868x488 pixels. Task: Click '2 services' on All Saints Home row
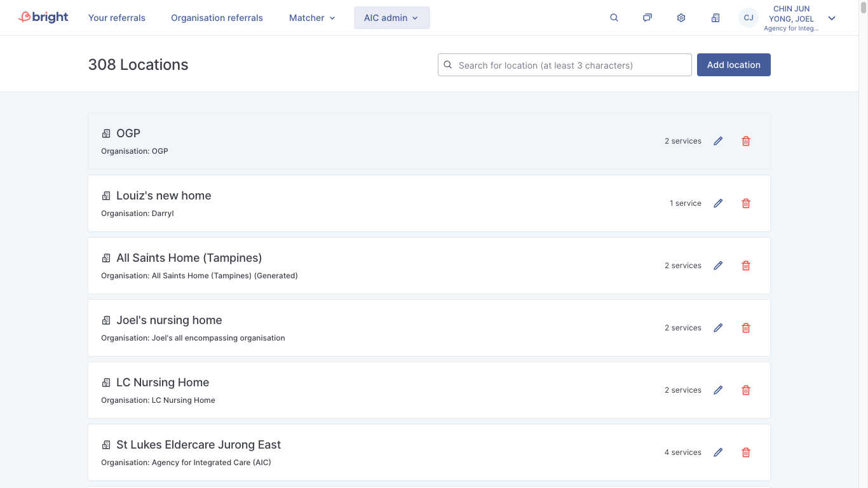683,266
